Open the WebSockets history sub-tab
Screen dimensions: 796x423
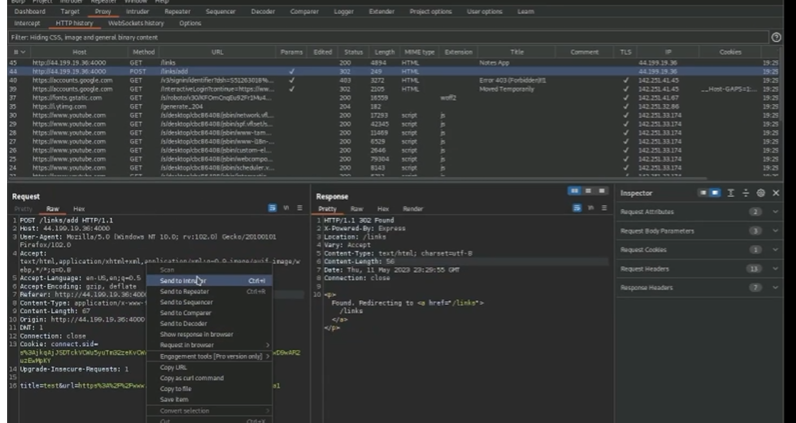point(135,22)
